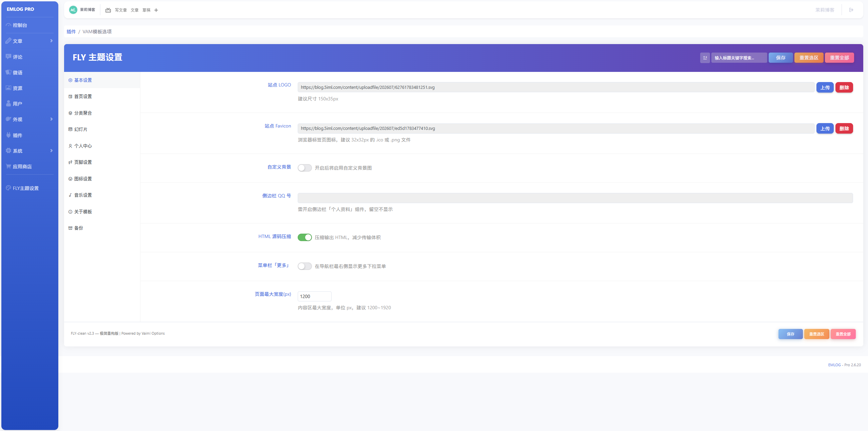Delete the 站点 LOGO with 删除

tap(844, 87)
